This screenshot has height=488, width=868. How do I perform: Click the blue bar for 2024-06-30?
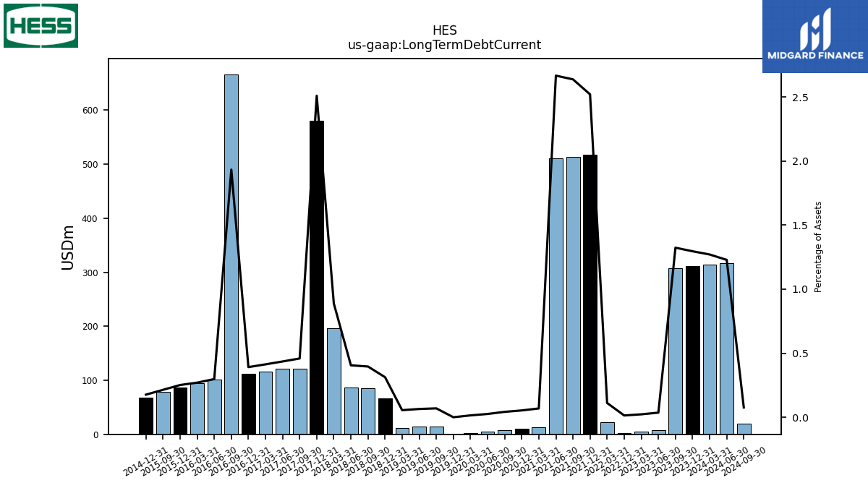pyautogui.click(x=727, y=348)
